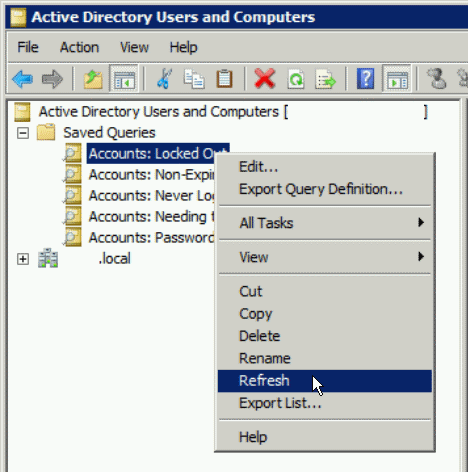Click the domain servers icon beside .local

[x=48, y=258]
